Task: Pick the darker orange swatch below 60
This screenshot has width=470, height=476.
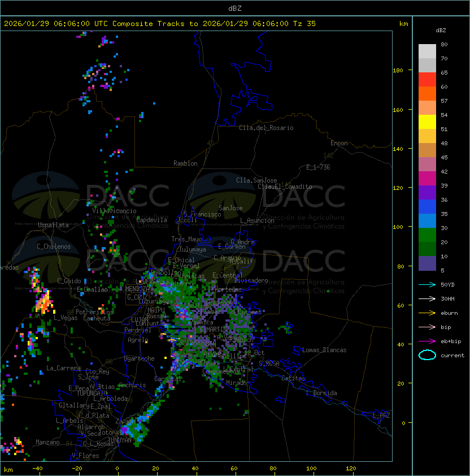Action: pos(427,93)
